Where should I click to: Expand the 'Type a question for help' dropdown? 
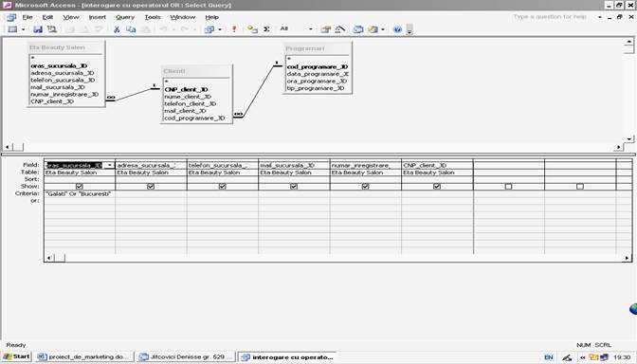[x=600, y=17]
